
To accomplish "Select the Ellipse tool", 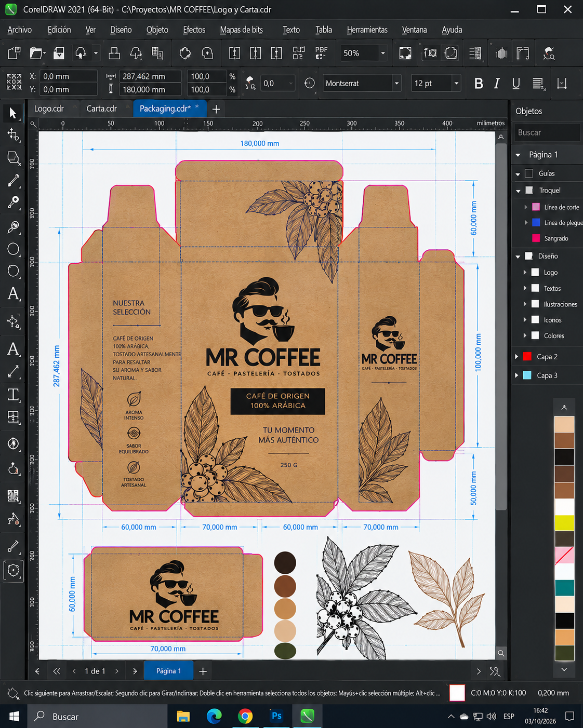I will click(13, 249).
